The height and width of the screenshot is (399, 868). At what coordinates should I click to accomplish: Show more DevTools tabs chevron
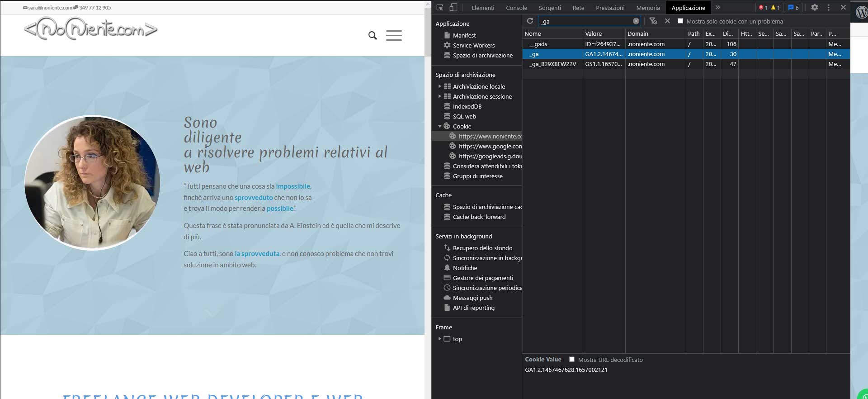[x=717, y=8]
